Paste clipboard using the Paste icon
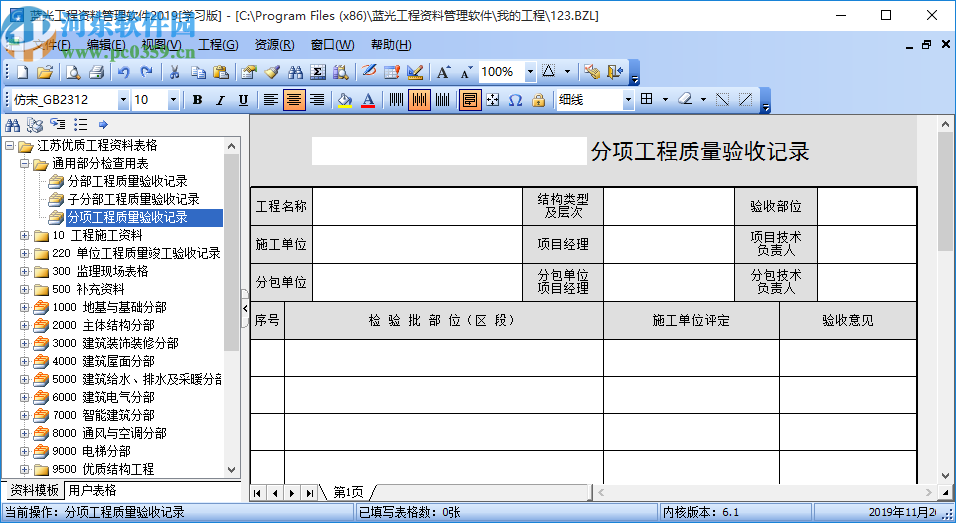This screenshot has width=956, height=523. 221,72
